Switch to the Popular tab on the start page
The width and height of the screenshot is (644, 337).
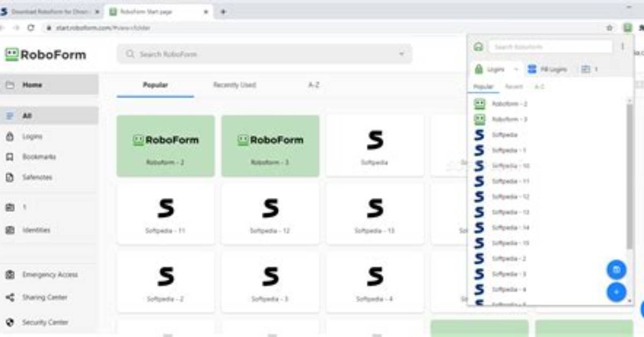[x=155, y=85]
